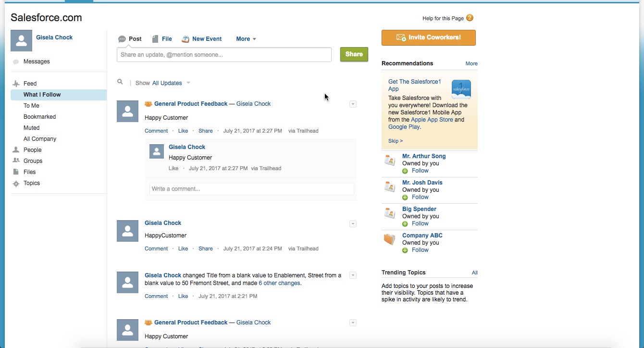Screen dimensions: 644x348
Task: Click the record icon beside Big Spender
Action: (x=390, y=213)
